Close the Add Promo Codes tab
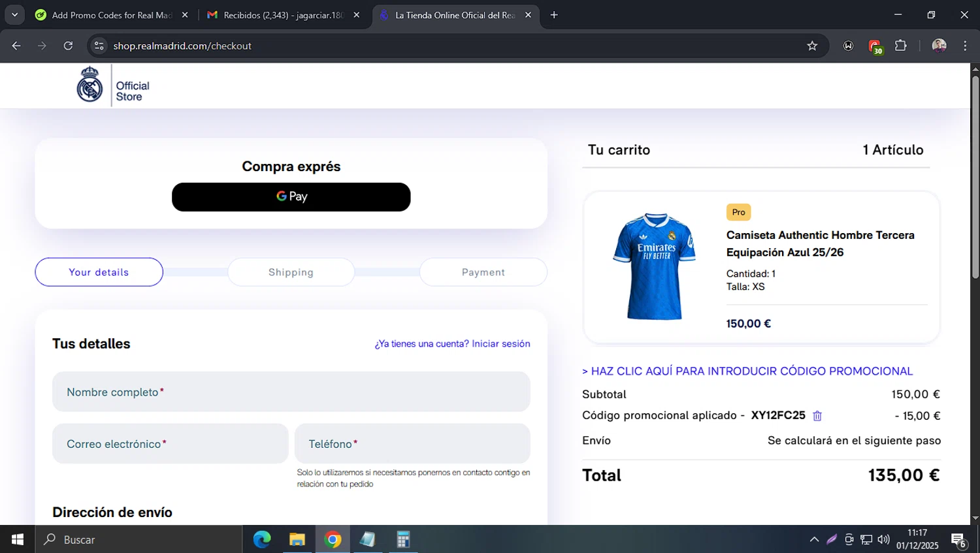This screenshot has height=553, width=980. tap(185, 15)
